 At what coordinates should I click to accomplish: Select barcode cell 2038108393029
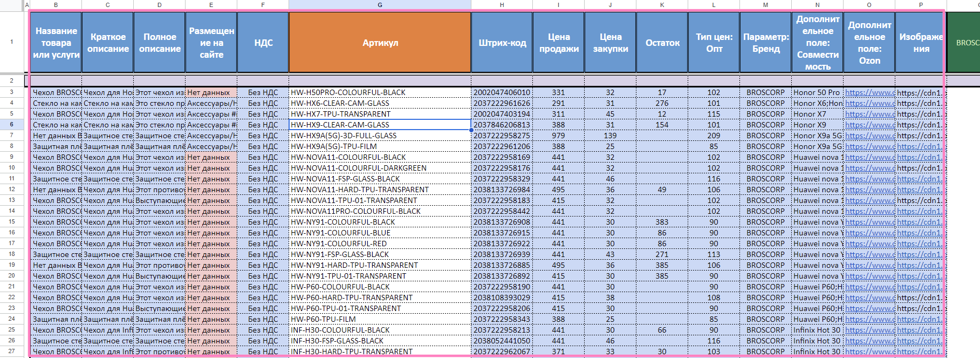click(x=502, y=298)
